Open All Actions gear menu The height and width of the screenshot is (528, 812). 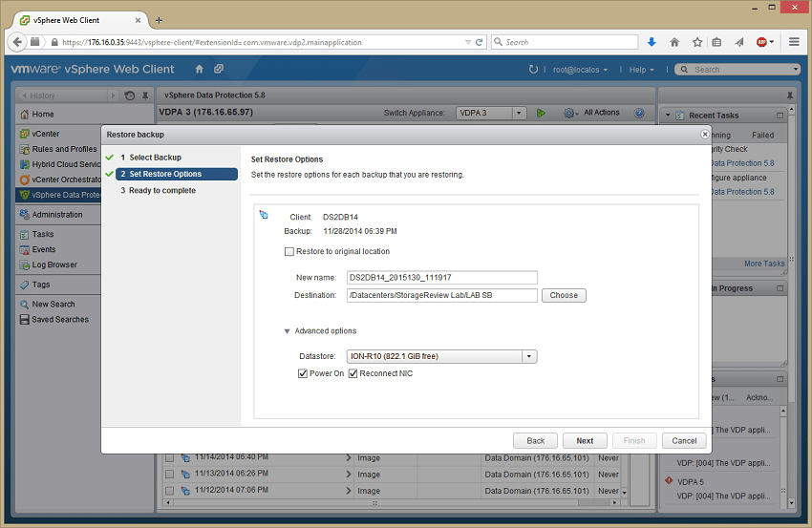(592, 113)
